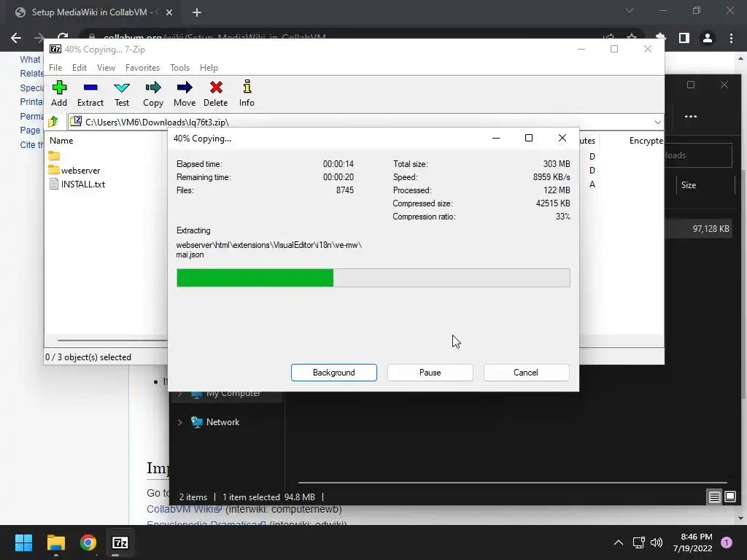
Task: Open the Tools menu in 7-Zip
Action: [x=179, y=68]
